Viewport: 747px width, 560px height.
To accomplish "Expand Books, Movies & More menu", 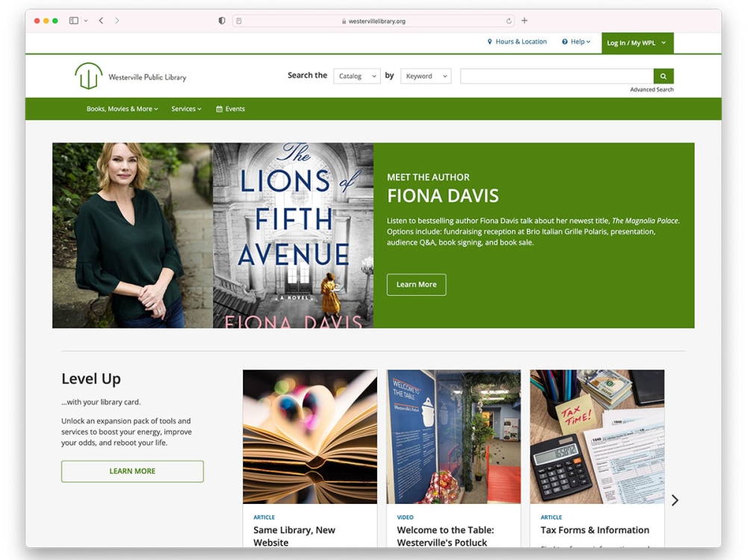I will (122, 109).
